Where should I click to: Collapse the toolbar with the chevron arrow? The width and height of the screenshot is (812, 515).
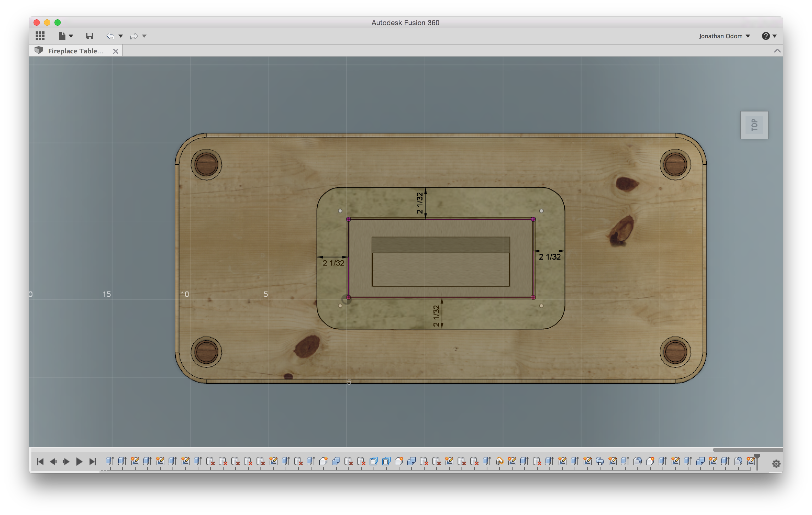777,51
